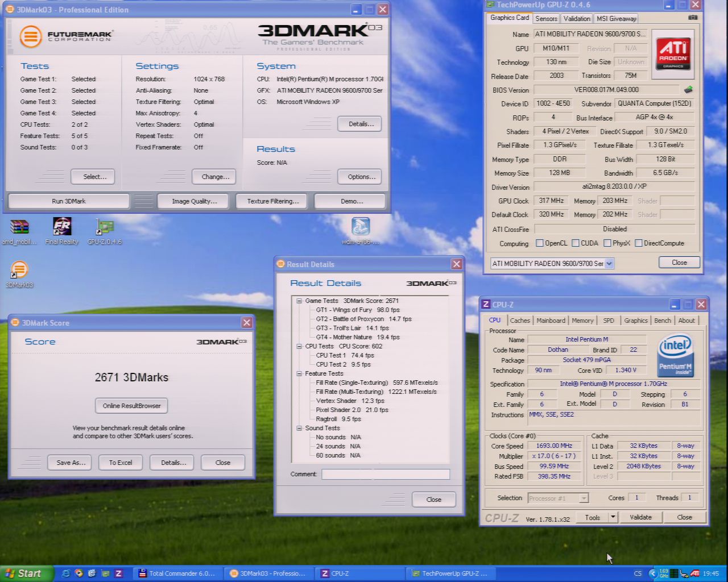728x582 pixels.
Task: Open the GPU-Z.0.4.6 desktop shortcut
Action: 105,227
